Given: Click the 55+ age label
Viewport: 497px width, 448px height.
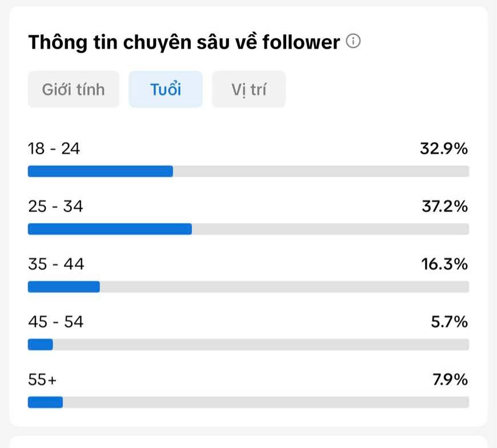Looking at the screenshot, I should [42, 379].
